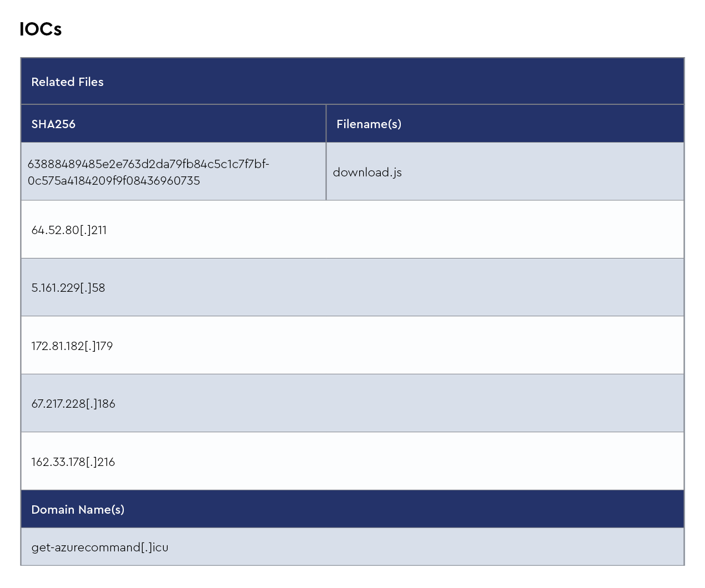The width and height of the screenshot is (705, 588).
Task: Select the get-azurecommand[.]icu domain
Action: [99, 548]
